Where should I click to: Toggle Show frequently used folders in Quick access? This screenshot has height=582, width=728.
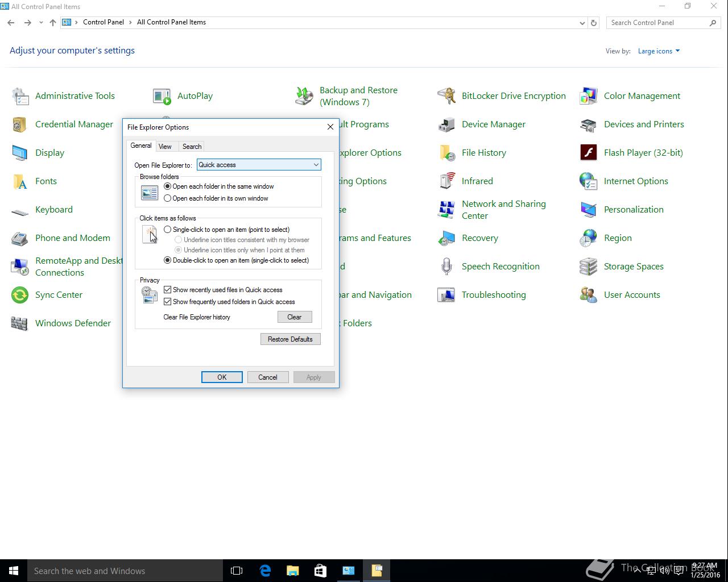coord(168,302)
